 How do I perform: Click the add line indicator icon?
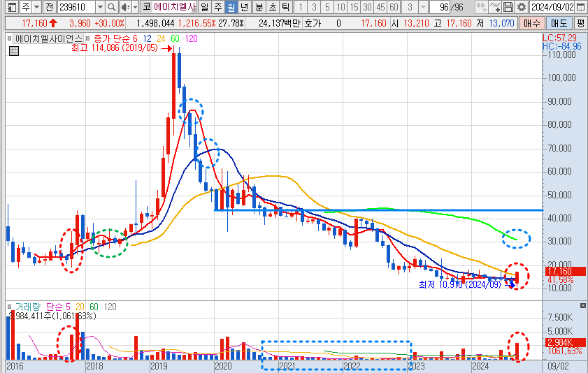click(x=495, y=7)
